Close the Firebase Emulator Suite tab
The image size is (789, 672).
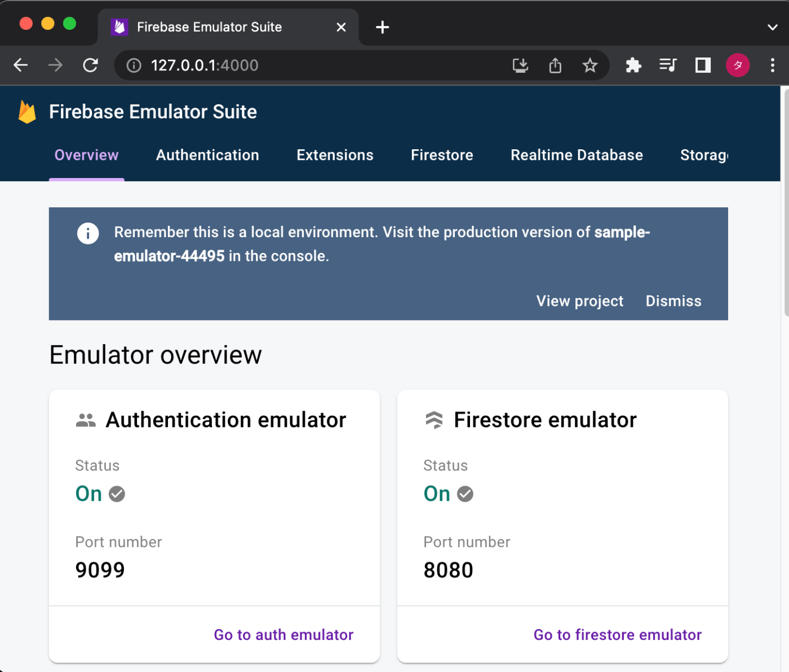coord(341,27)
